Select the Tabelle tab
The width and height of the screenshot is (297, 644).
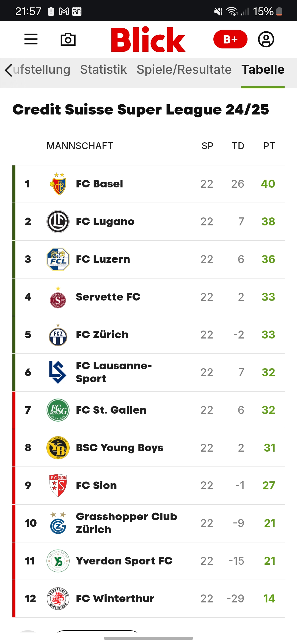[x=263, y=69]
